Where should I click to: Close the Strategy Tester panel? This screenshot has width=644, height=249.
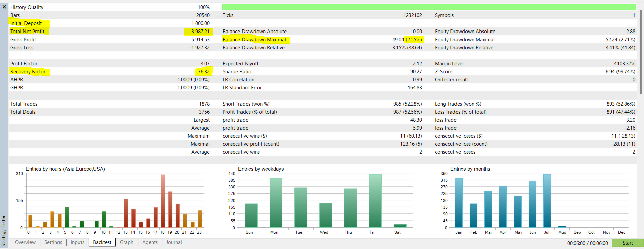4,7
